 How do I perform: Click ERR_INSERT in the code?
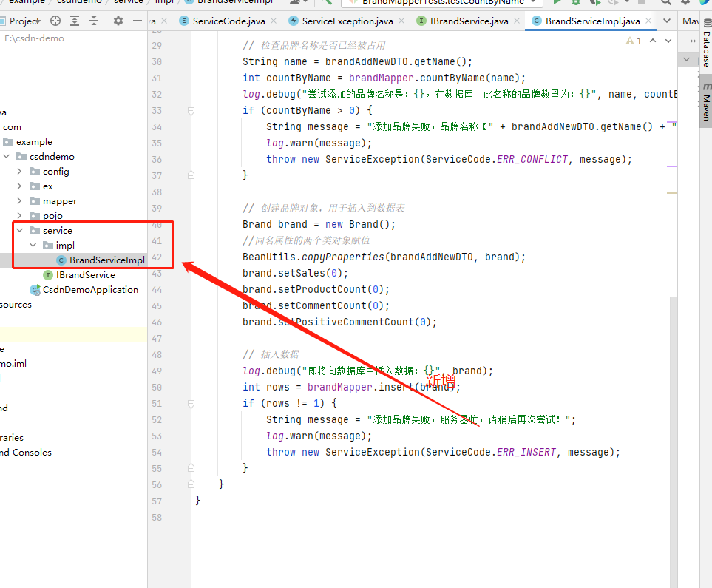click(x=526, y=452)
